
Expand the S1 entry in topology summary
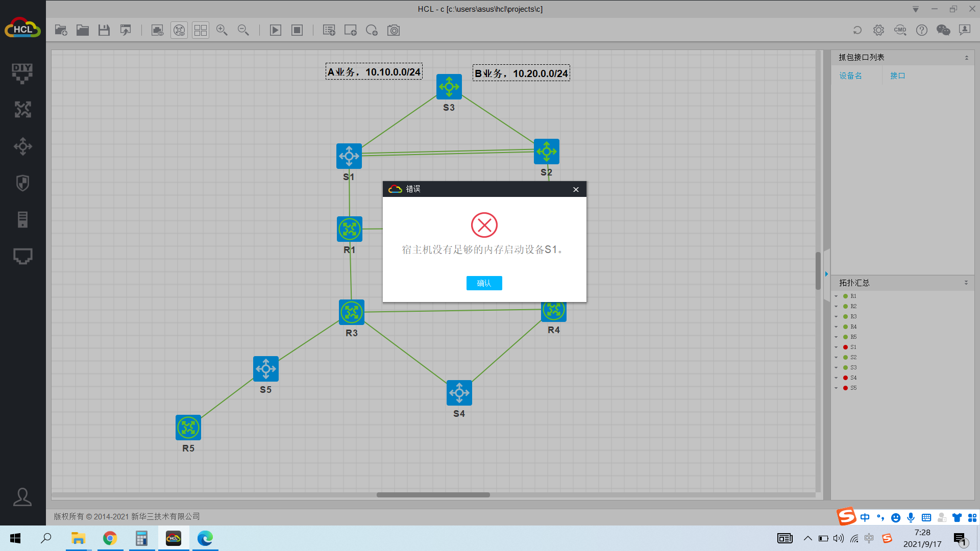[836, 347]
